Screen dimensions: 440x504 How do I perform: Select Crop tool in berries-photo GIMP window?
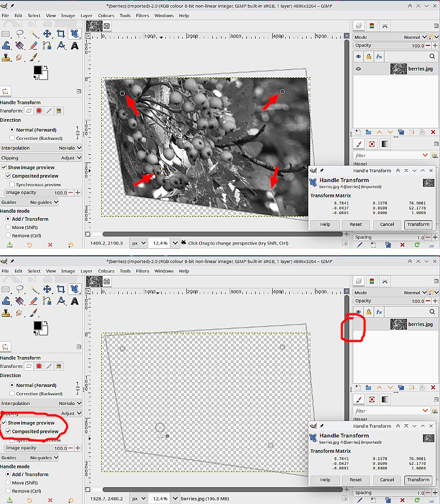click(x=61, y=34)
